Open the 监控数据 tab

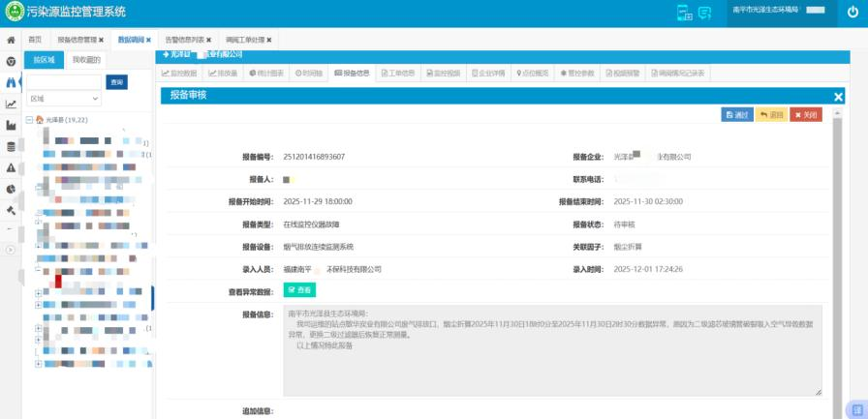tap(179, 73)
